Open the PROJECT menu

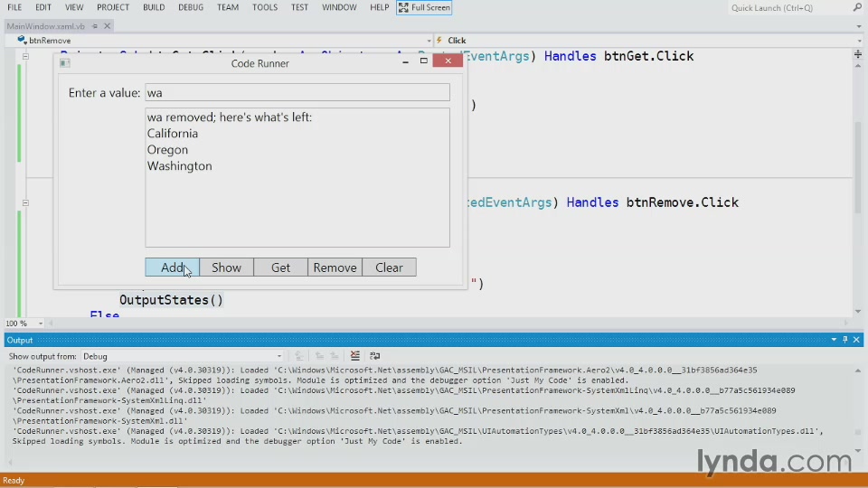click(113, 7)
